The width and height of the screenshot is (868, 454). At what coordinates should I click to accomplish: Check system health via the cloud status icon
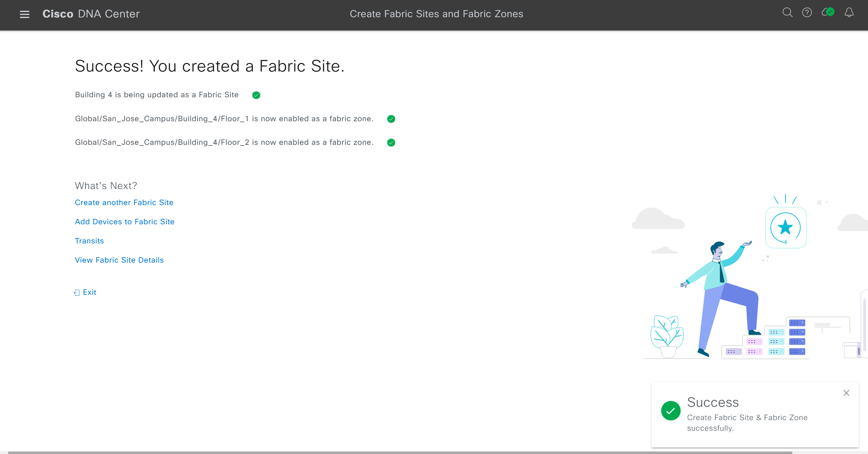coord(827,13)
